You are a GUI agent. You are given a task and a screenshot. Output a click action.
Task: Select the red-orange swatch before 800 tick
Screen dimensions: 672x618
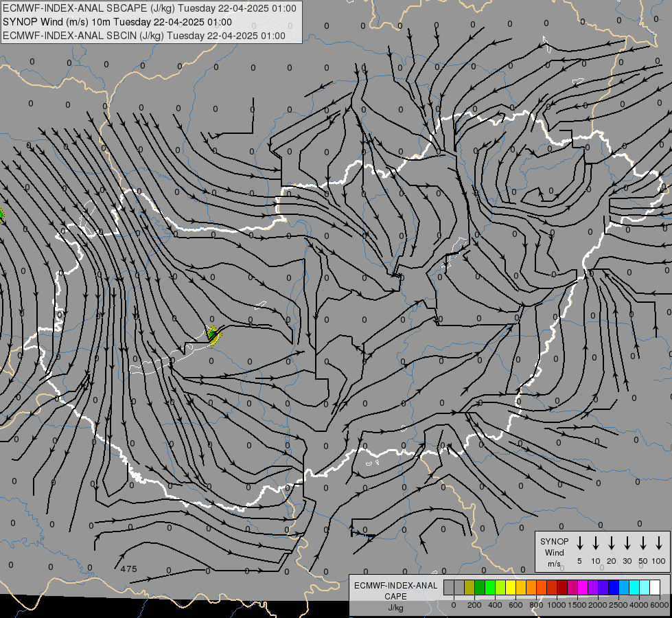[x=542, y=587]
